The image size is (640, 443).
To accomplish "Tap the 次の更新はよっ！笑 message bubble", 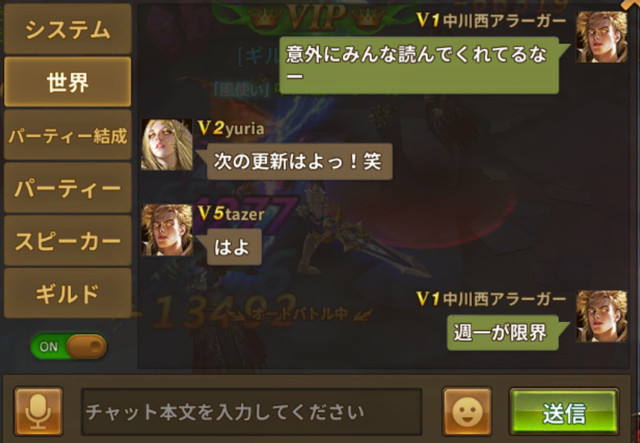I will tap(300, 162).
